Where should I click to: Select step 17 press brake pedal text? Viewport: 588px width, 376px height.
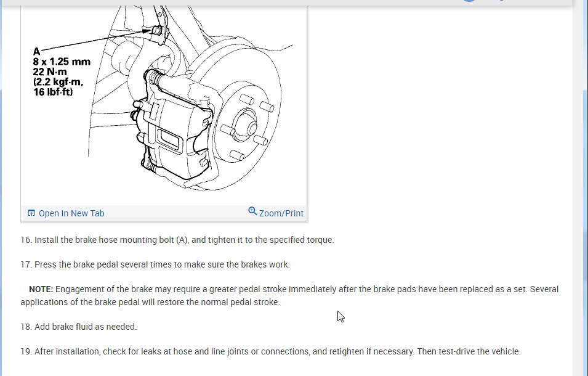point(155,264)
